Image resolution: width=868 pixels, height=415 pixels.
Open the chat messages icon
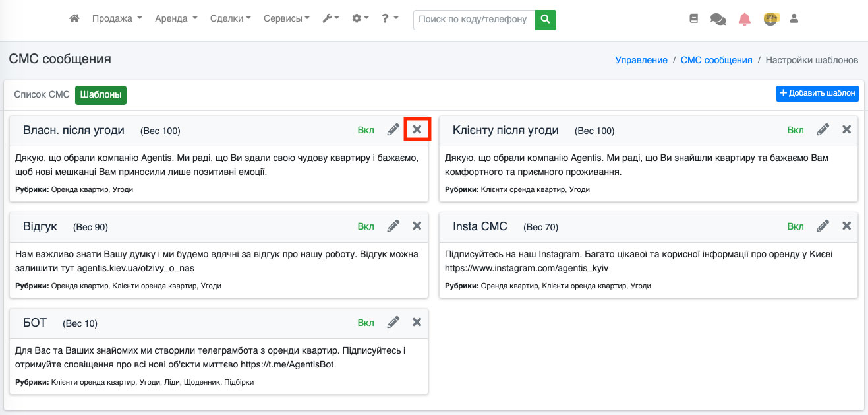pyautogui.click(x=718, y=19)
